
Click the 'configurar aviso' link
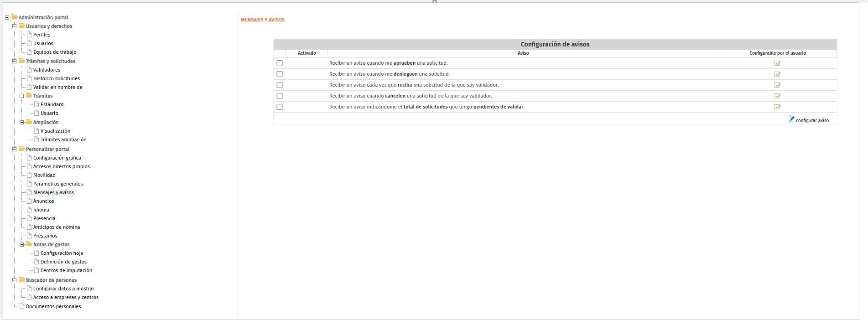812,120
